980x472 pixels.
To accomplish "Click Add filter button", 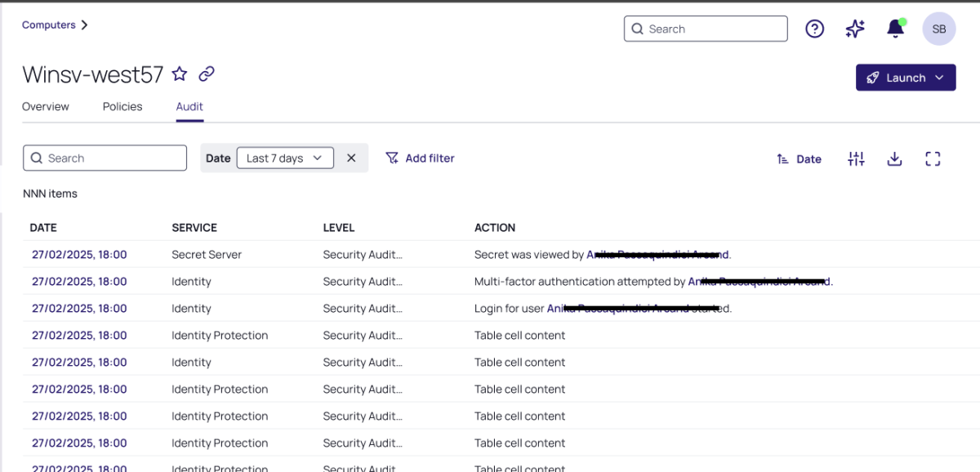I will [420, 158].
